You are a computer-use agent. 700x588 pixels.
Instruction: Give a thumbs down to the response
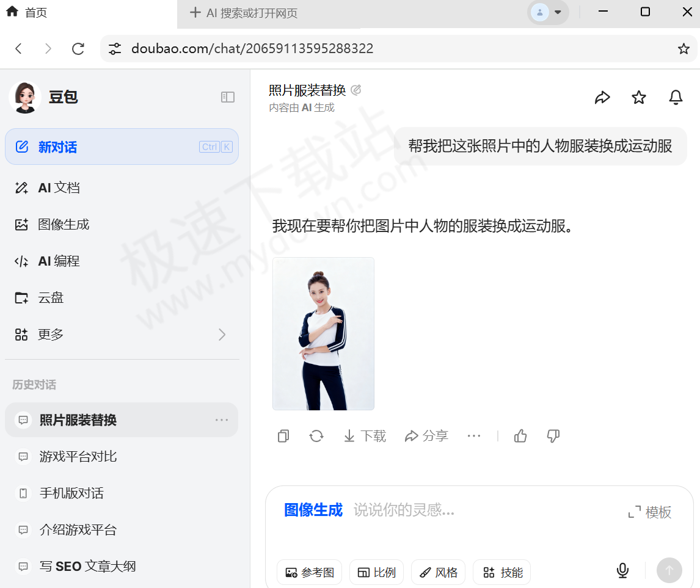coord(553,435)
